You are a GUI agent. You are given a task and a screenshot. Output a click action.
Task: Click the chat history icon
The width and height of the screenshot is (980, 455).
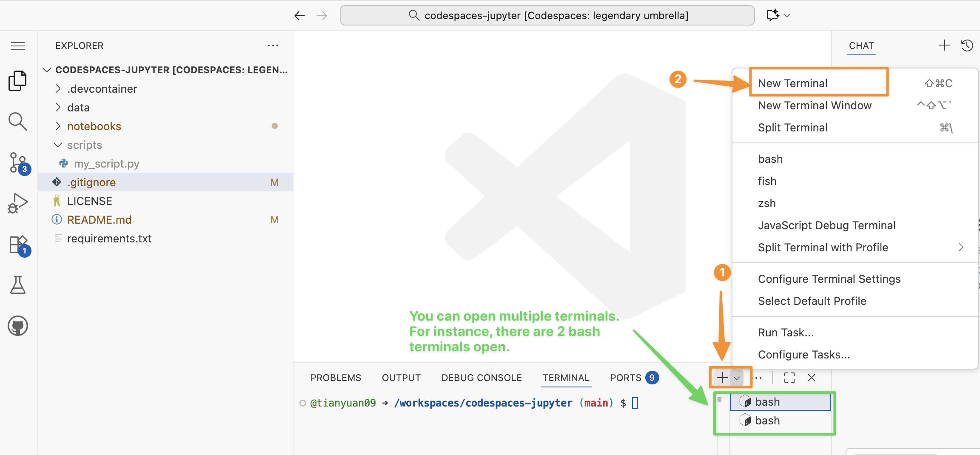tap(967, 45)
